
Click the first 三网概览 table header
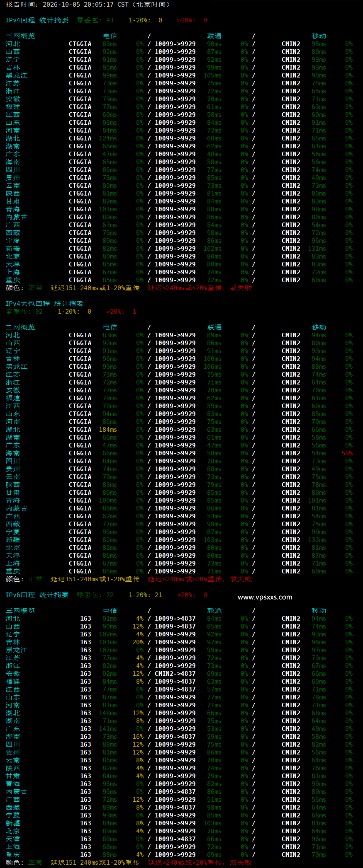tap(20, 36)
